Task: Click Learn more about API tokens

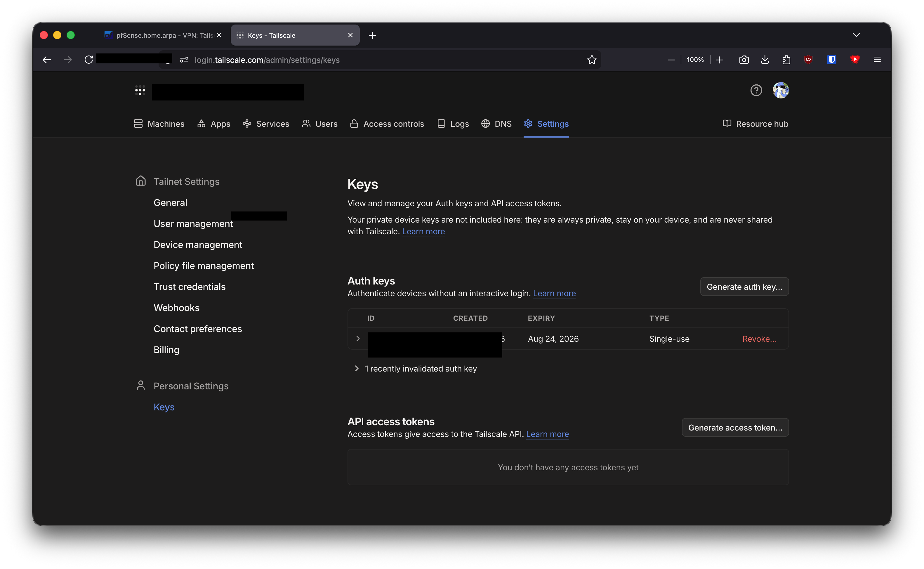Action: (x=547, y=434)
